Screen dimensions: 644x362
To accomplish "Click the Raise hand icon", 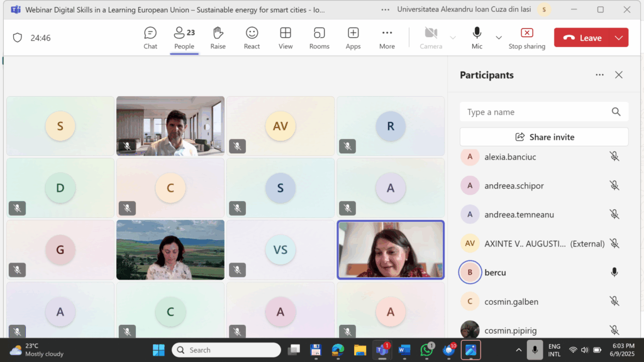I will point(218,38).
